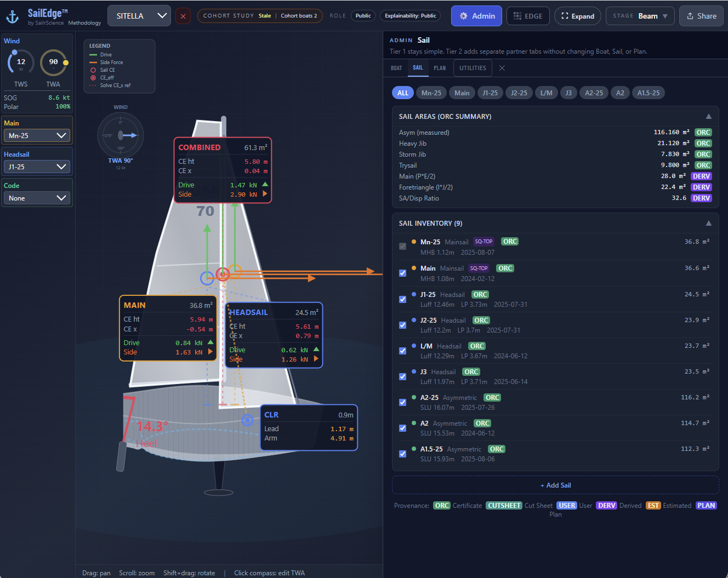Viewport: 728px width, 578px height.
Task: Click the Role Public pill
Action: pyautogui.click(x=363, y=16)
